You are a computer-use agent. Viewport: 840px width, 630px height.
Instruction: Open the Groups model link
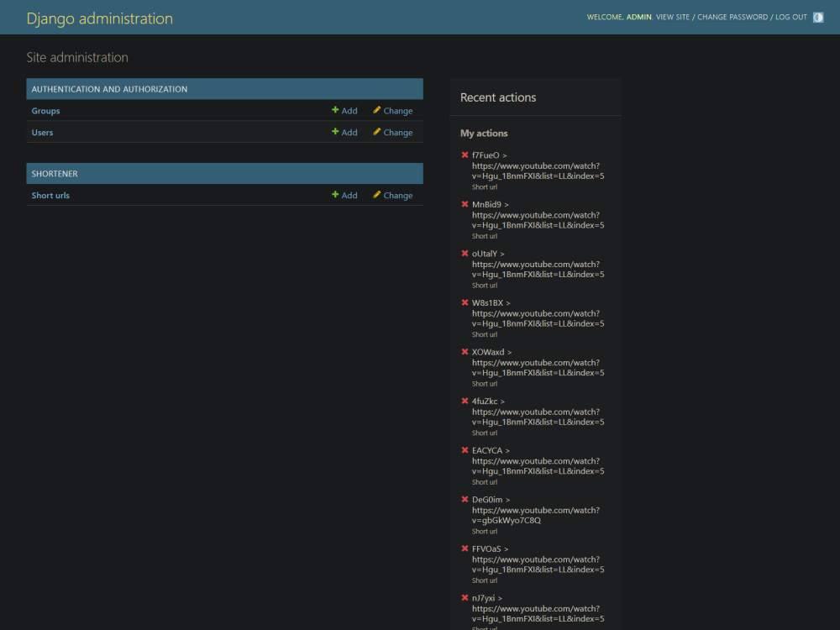pyautogui.click(x=45, y=111)
